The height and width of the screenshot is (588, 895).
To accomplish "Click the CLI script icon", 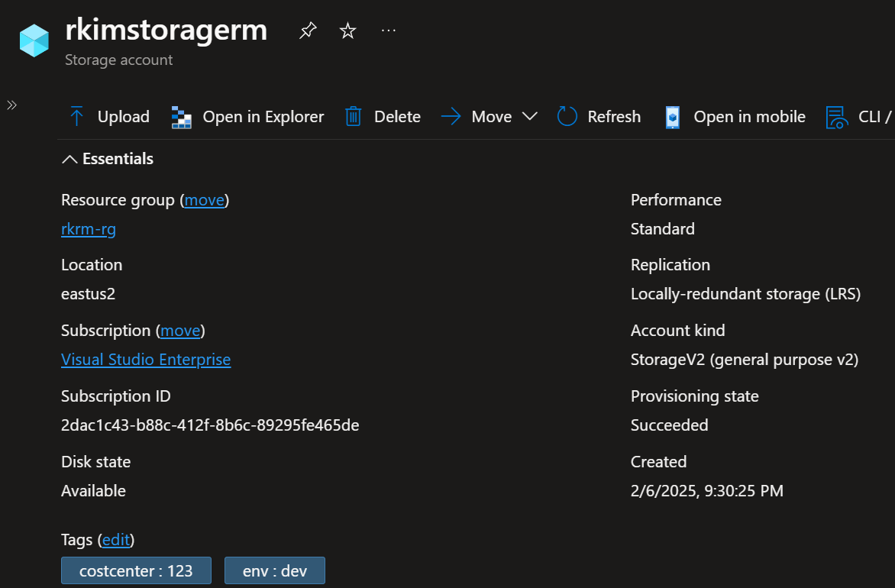I will (837, 117).
